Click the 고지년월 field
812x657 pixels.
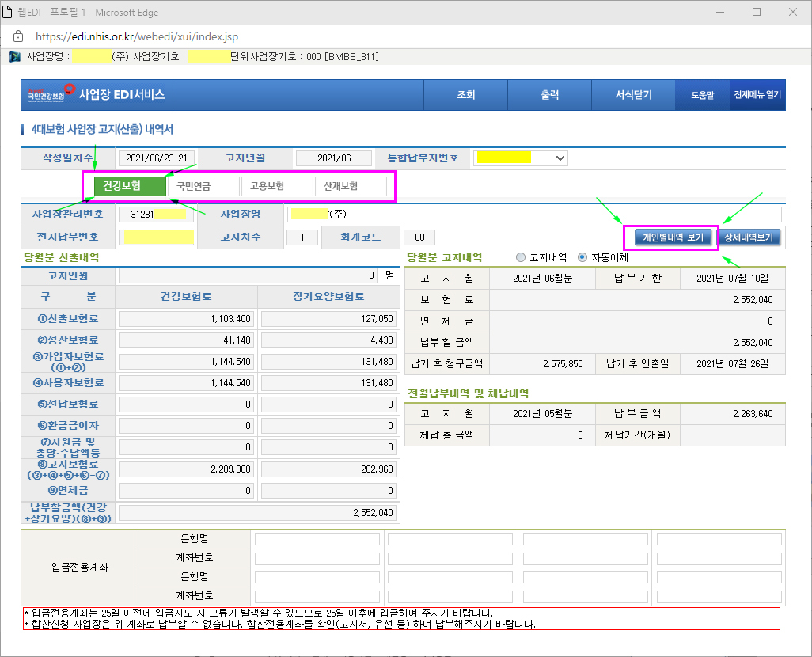[333, 158]
